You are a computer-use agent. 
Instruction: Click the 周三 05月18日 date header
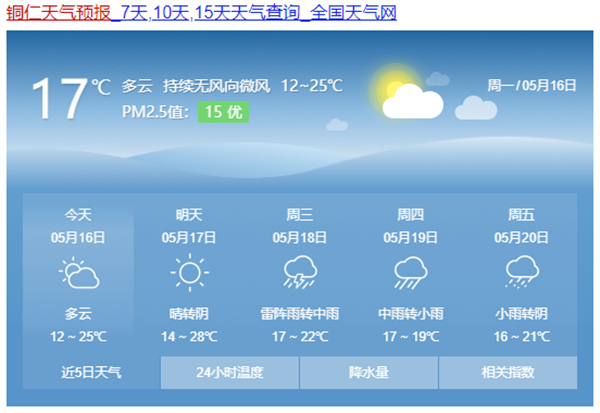tap(300, 226)
